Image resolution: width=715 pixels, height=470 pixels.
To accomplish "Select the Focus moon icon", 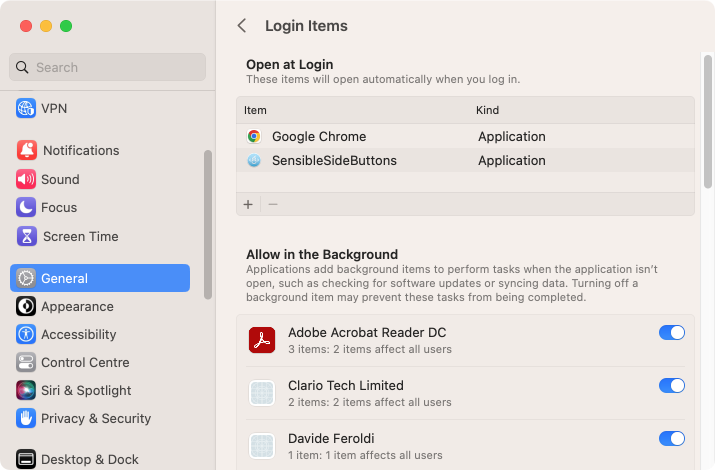I will [26, 207].
